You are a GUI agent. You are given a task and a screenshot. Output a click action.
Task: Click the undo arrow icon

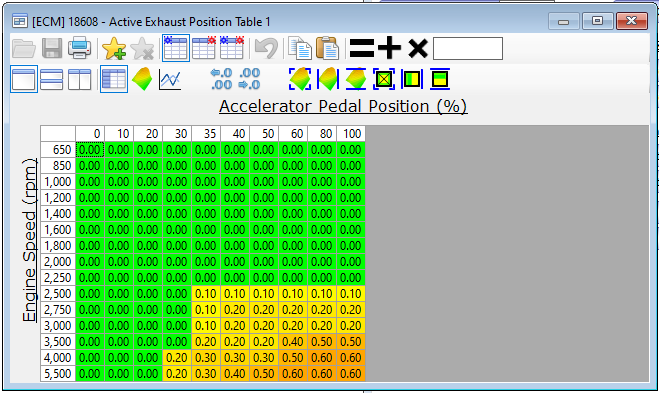[266, 48]
